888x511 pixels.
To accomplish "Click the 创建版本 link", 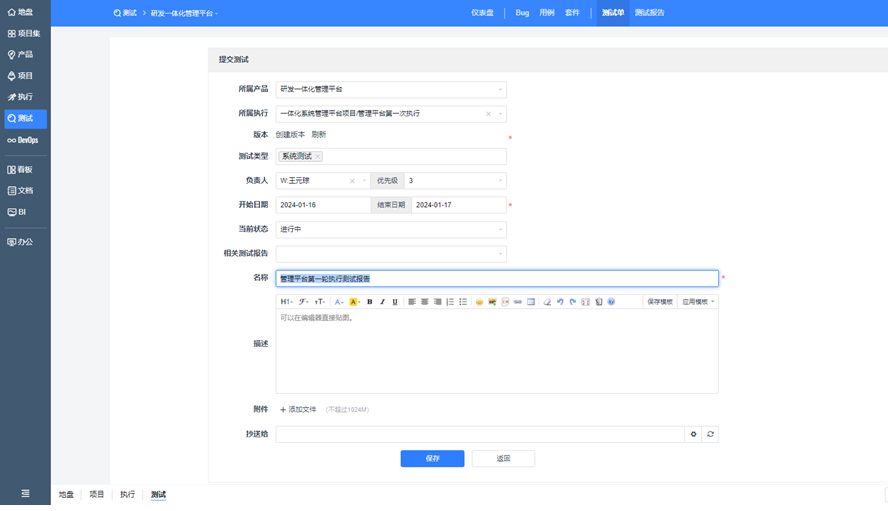I will pos(290,135).
